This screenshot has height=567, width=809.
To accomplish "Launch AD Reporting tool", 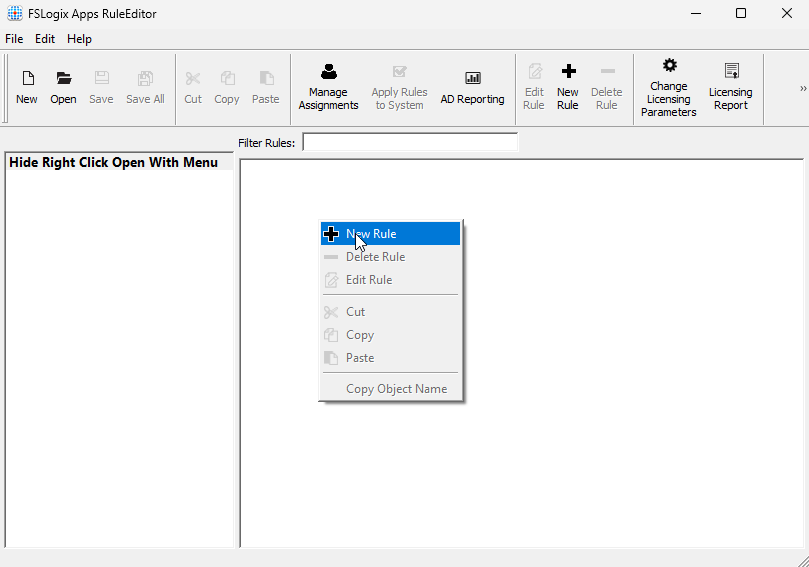I will coord(472,87).
